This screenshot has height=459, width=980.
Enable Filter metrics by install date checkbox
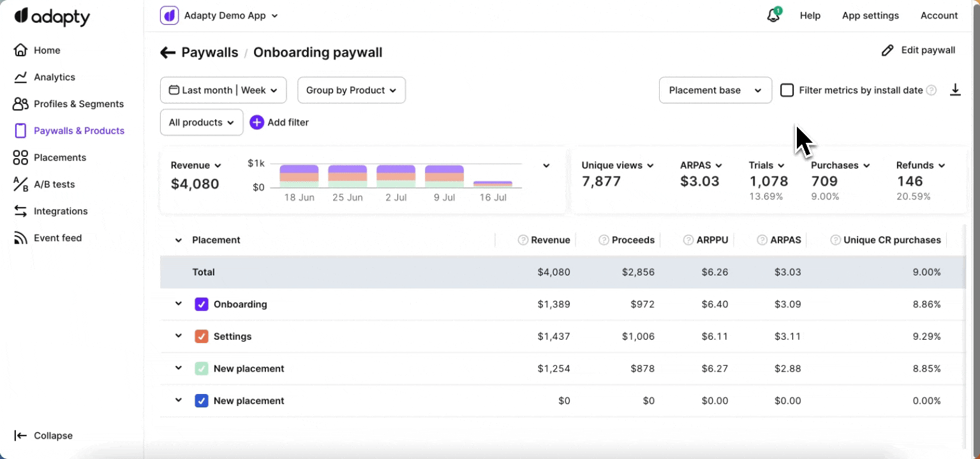[x=787, y=91]
